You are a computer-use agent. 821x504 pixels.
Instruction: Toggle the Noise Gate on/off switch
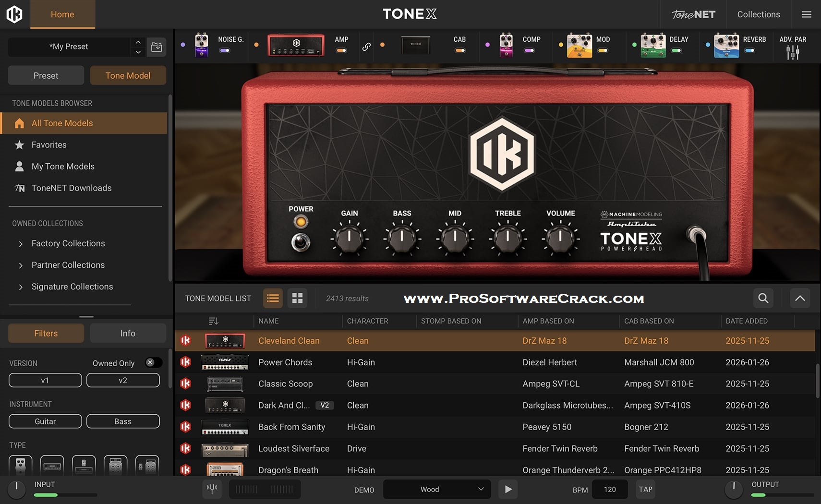pos(224,50)
